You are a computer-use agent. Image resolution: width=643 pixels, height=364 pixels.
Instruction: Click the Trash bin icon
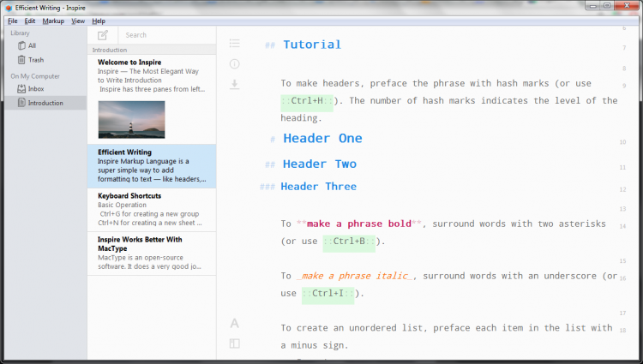click(21, 60)
